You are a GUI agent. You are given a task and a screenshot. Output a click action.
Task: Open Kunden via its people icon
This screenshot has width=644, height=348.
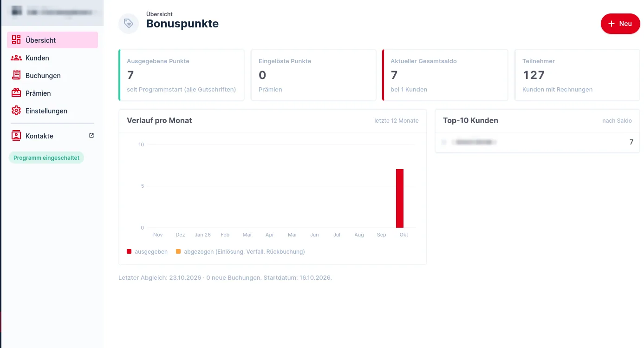pyautogui.click(x=16, y=58)
